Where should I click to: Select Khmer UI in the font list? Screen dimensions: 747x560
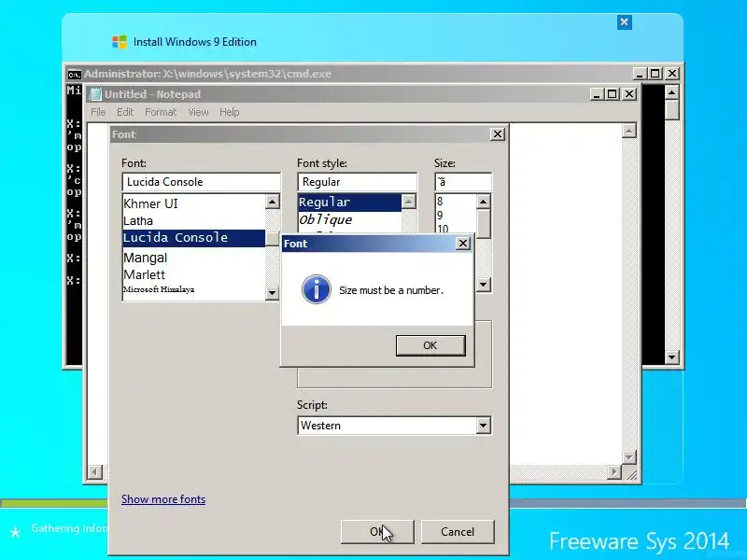pos(193,203)
